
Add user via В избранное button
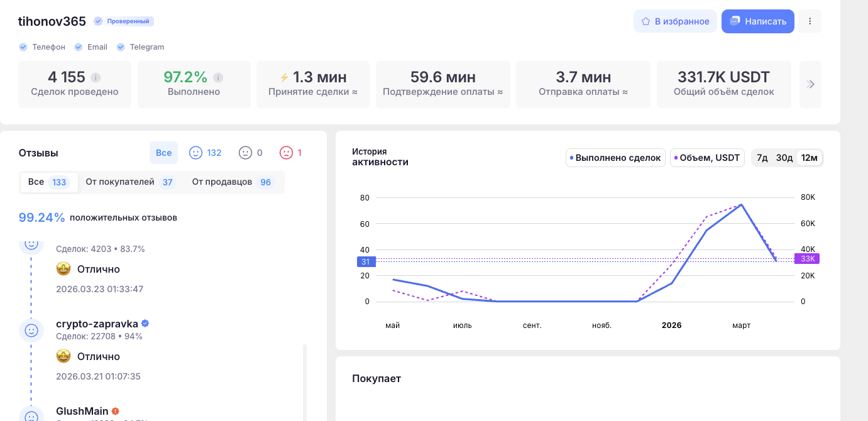(x=675, y=21)
